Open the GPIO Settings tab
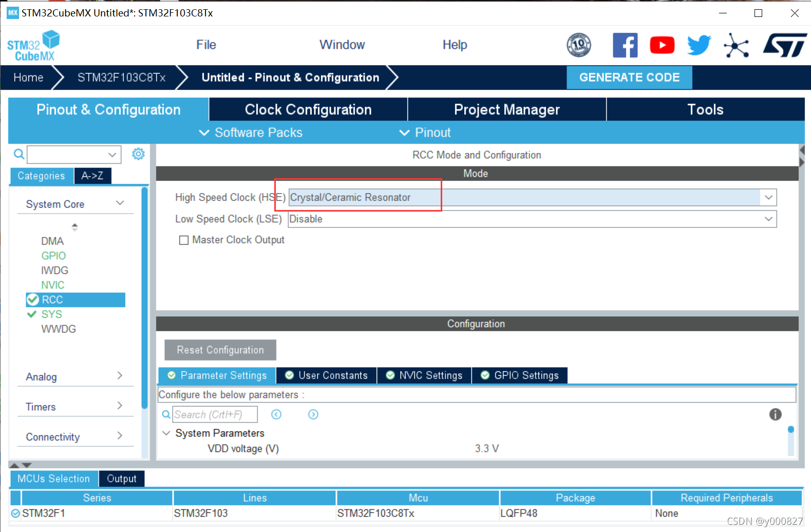 click(x=520, y=375)
